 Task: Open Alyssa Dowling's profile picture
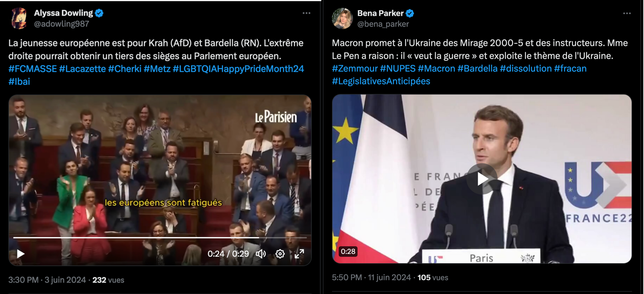click(19, 18)
